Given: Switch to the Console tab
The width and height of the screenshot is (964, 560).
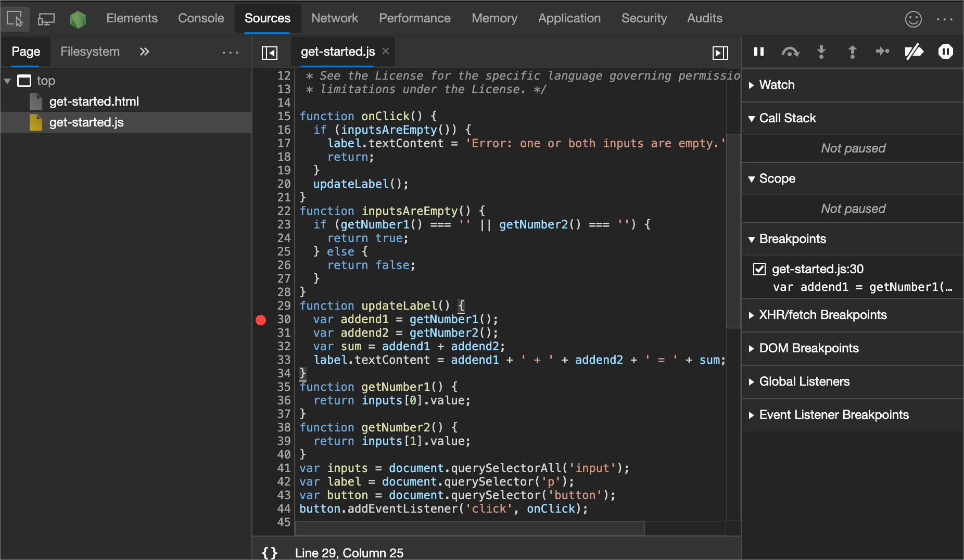Looking at the screenshot, I should coord(201,18).
